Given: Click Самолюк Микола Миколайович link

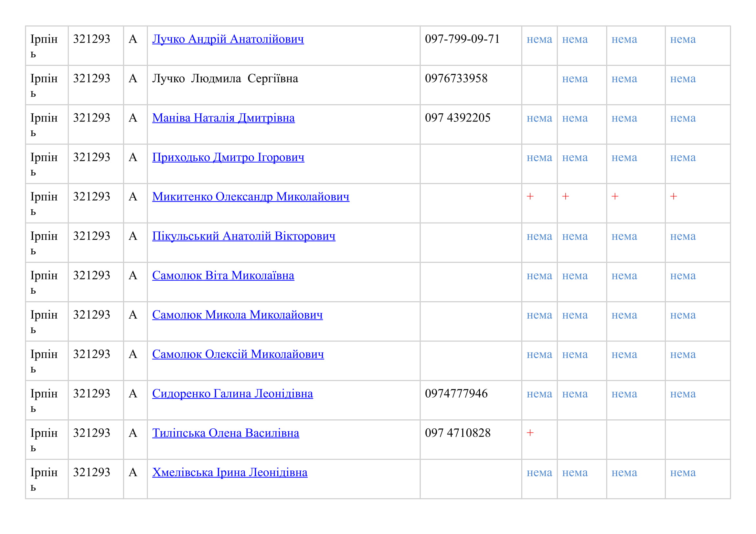Looking at the screenshot, I should (x=237, y=315).
